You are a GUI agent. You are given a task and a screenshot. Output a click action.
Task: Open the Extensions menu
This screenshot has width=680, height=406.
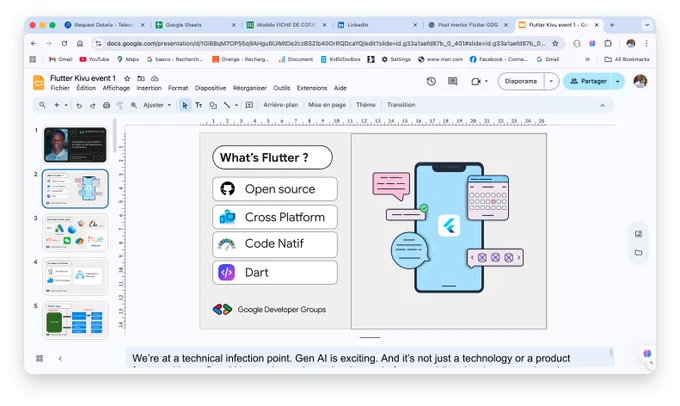tap(312, 88)
